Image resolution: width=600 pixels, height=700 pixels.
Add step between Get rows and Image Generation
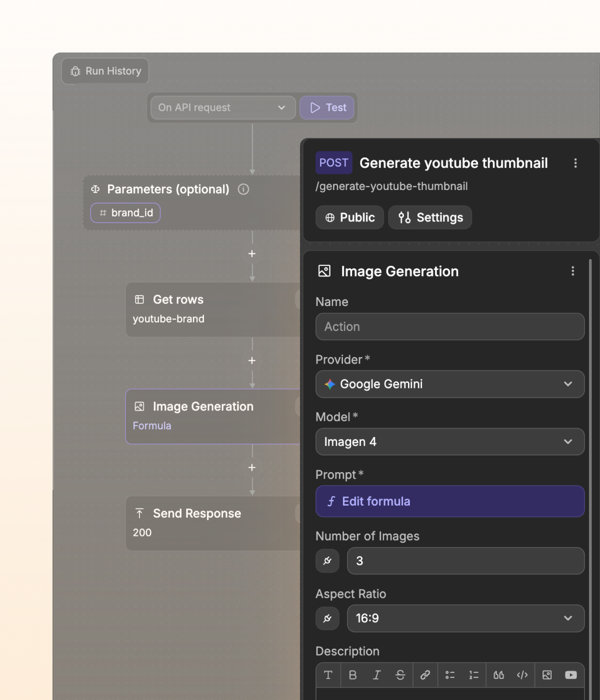(x=252, y=360)
